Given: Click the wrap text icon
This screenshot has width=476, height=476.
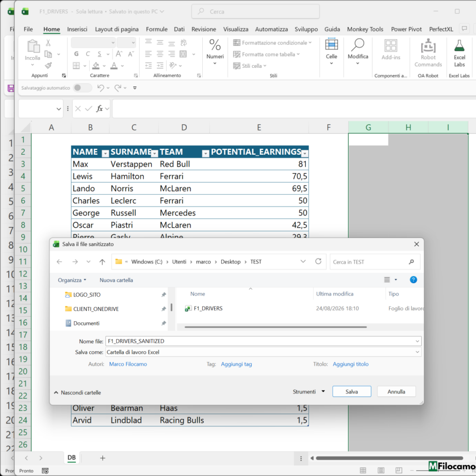Looking at the screenshot, I should coord(183,42).
